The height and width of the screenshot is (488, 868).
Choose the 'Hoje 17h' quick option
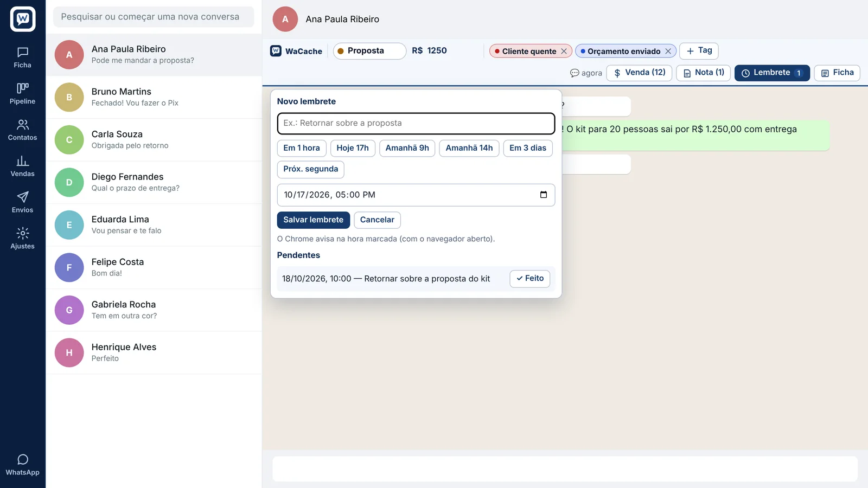[353, 148]
